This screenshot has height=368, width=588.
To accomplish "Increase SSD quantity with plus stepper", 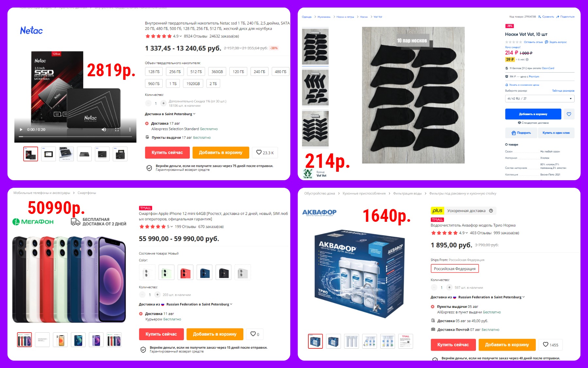I will [163, 103].
